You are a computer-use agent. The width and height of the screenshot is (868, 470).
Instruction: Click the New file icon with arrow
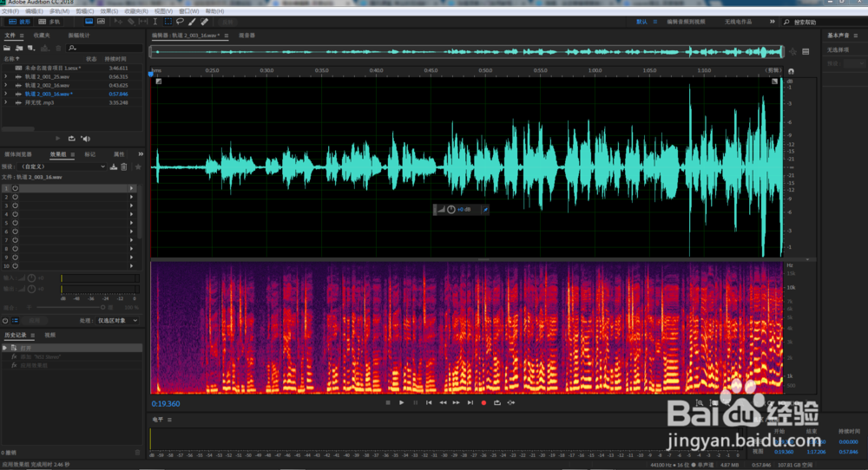coord(31,48)
